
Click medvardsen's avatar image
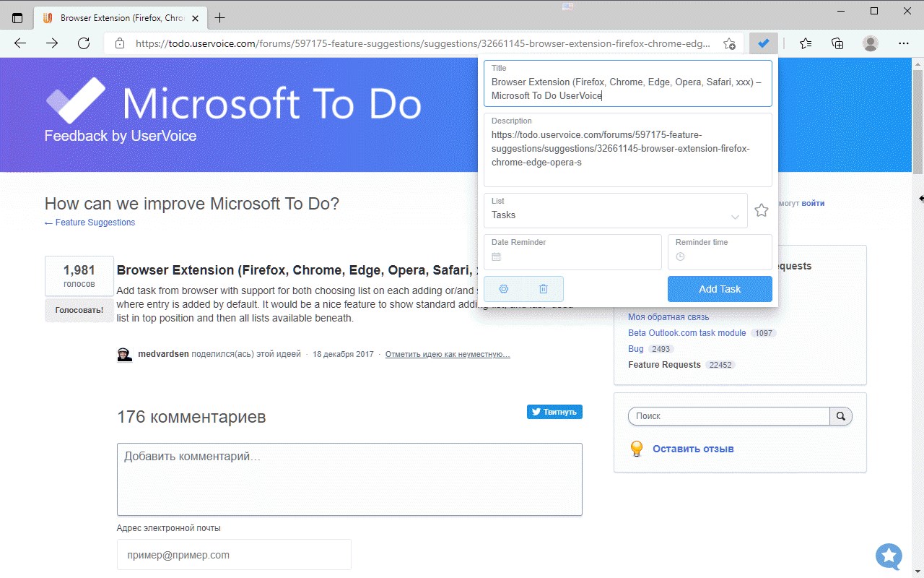[x=125, y=355]
